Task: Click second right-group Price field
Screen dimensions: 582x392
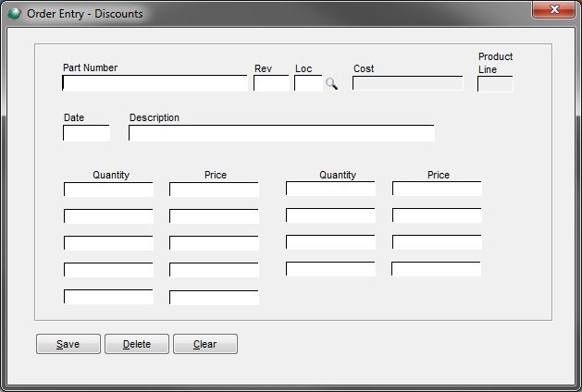Action: click(438, 215)
